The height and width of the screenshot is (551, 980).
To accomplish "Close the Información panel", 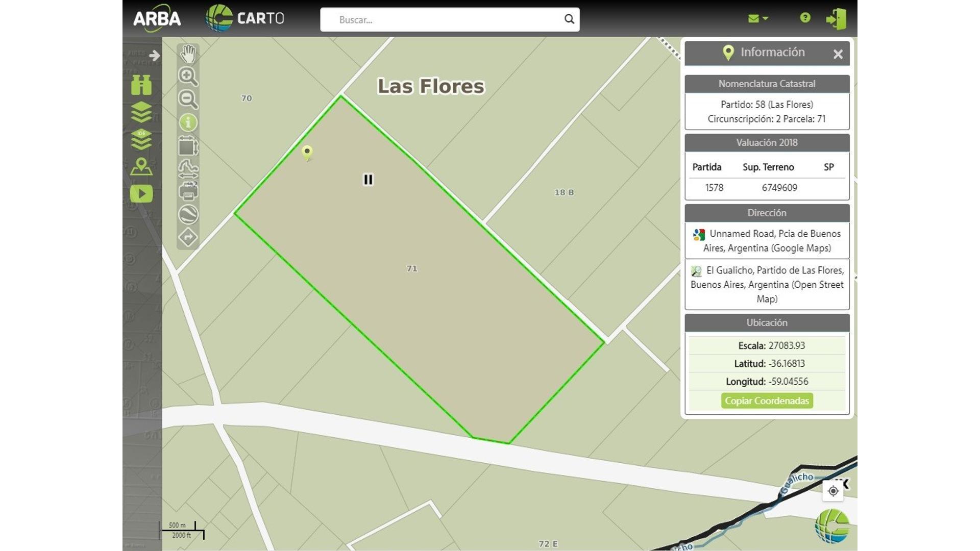I will click(x=838, y=54).
